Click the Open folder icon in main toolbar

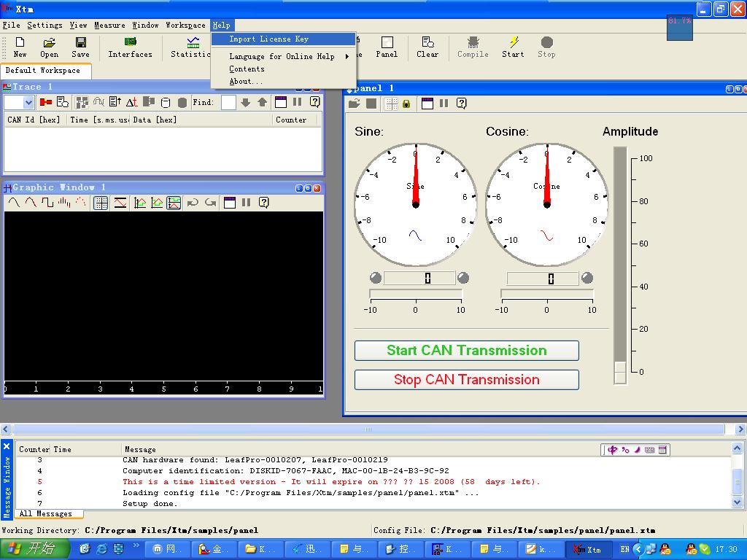coord(49,47)
